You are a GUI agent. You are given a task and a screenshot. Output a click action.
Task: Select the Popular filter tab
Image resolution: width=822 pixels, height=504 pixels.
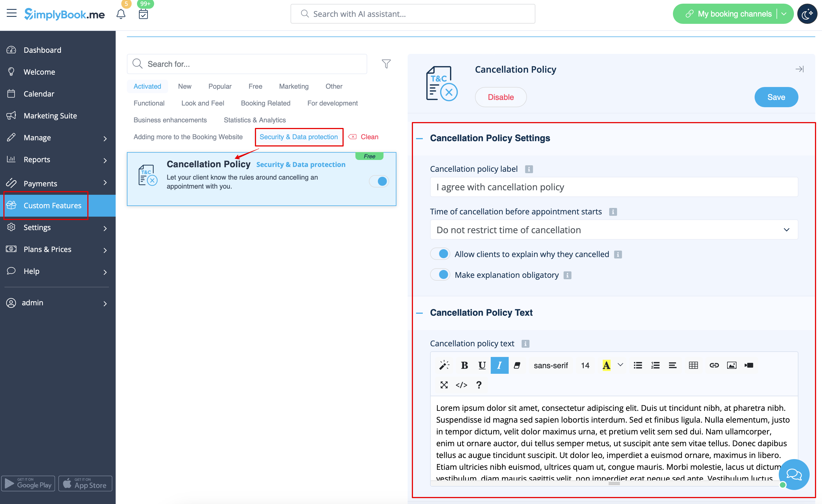click(x=220, y=86)
